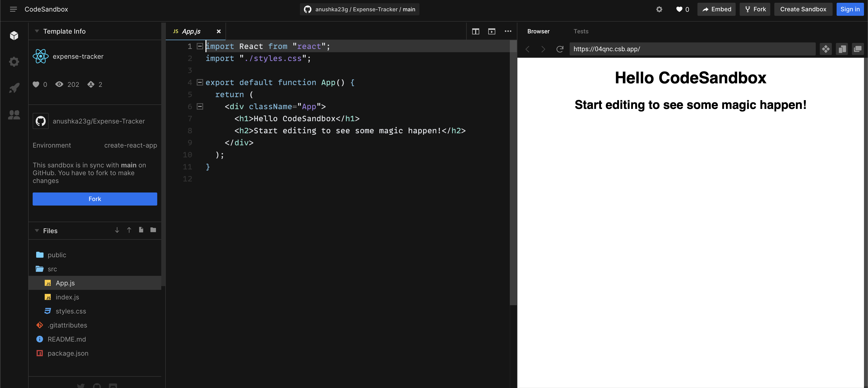Open the hamburger menu next to CodeSandbox
Screen dimensions: 868x388
13,9
